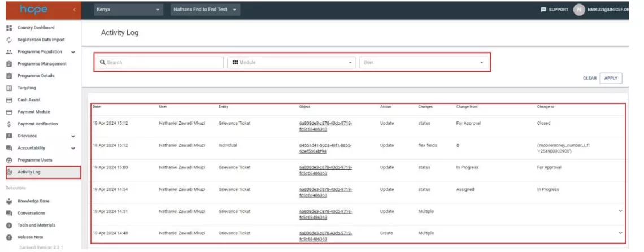Collapse sidebar with the left chevron
This screenshot has height=252, width=644.
pyautogui.click(x=75, y=10)
